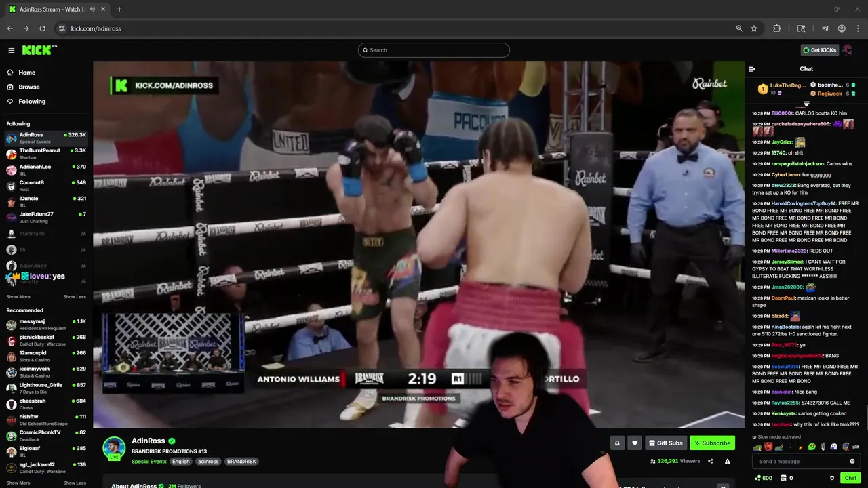Click Get KICKs button
Screen dimensions: 868x488
pos(819,50)
